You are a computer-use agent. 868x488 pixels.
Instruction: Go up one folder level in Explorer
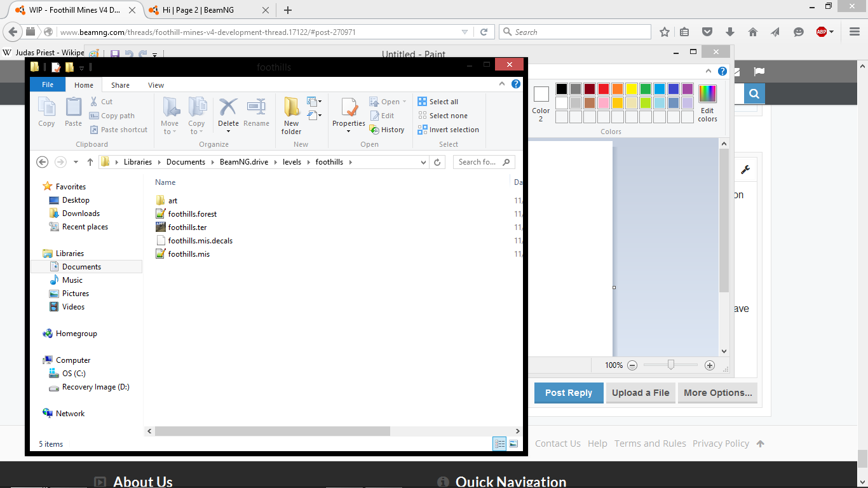(x=90, y=162)
